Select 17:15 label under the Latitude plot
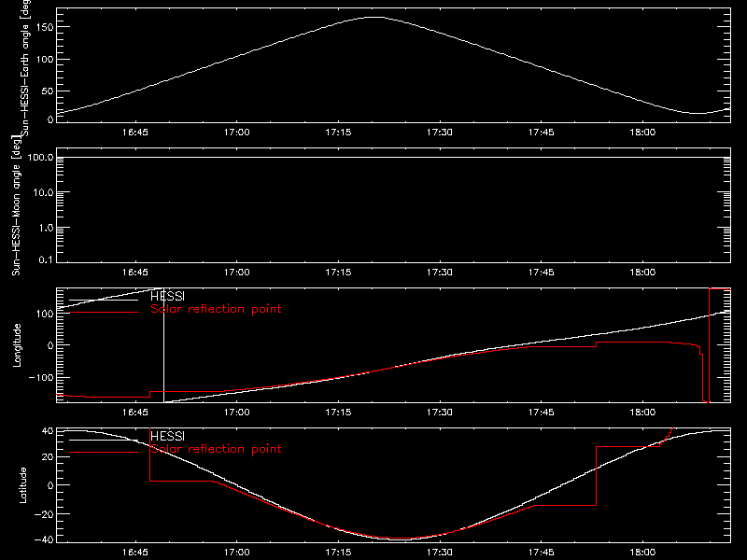Viewport: 747px width, 560px height. [x=338, y=553]
